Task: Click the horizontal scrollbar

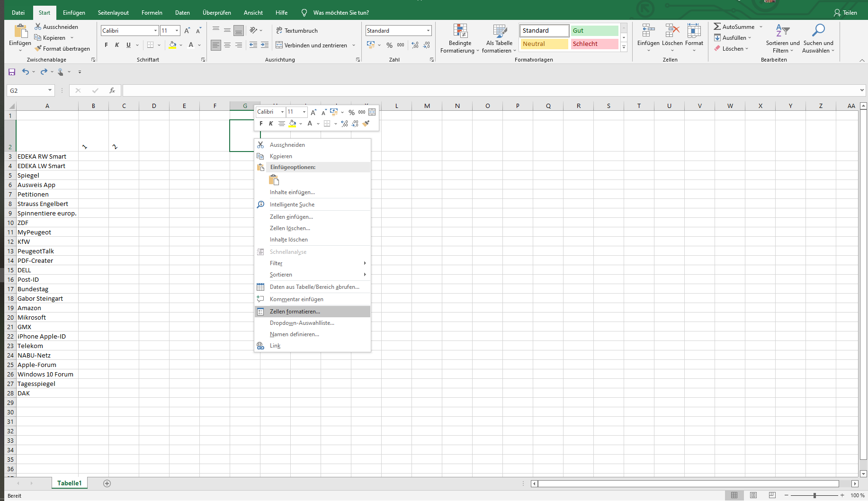Action: coord(688,483)
